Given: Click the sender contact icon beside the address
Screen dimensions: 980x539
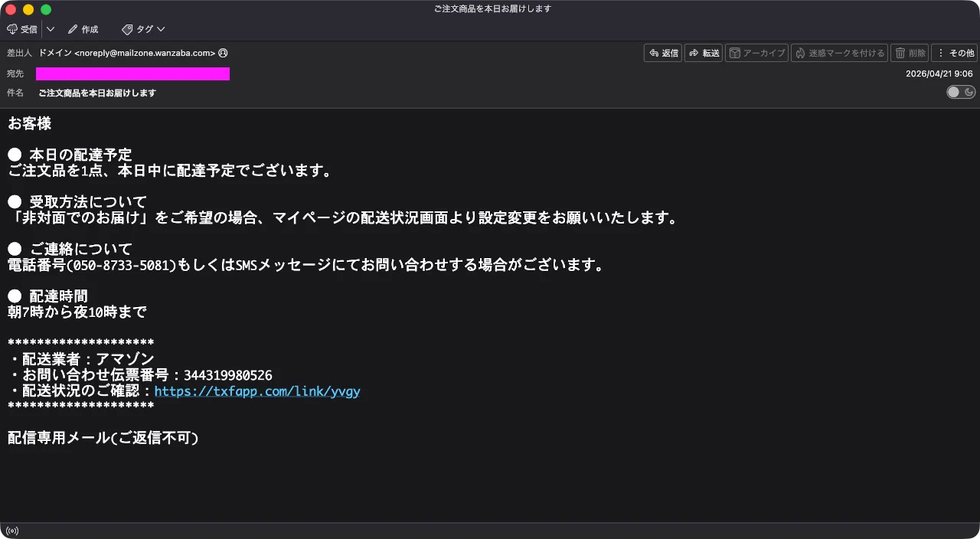Looking at the screenshot, I should (223, 53).
